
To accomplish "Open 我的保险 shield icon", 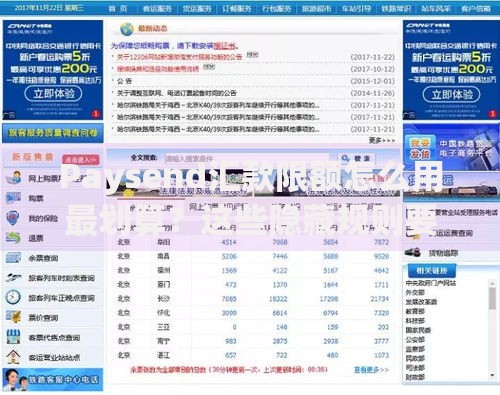I will (x=13, y=218).
